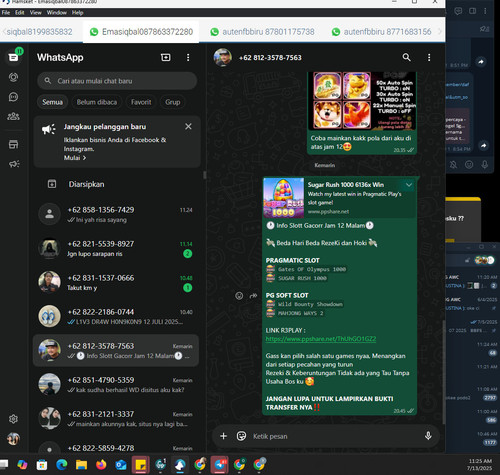Click the Cari atau mulai chat baru search field

pos(117,81)
